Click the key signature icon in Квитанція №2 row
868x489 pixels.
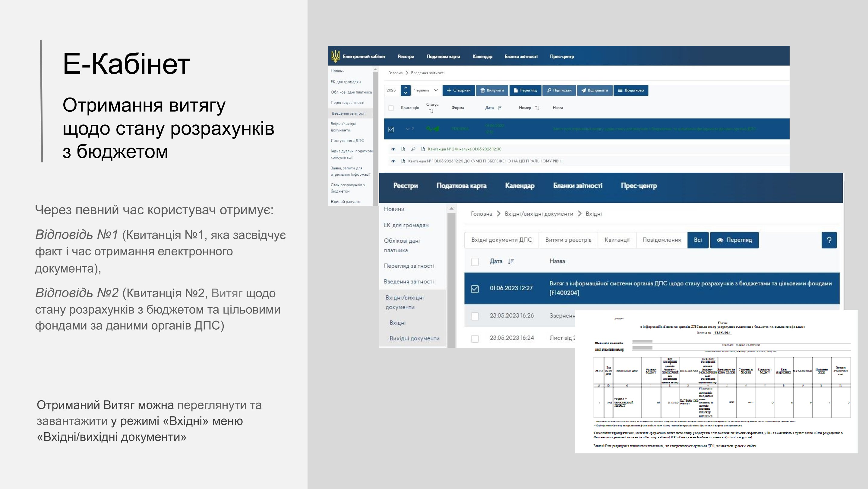[x=413, y=149]
